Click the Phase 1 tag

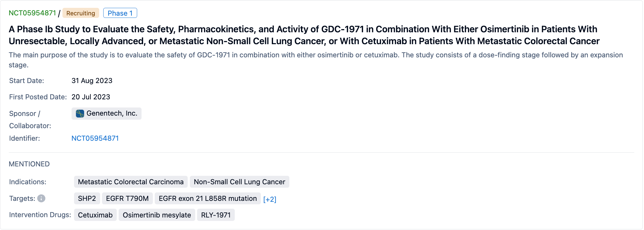(120, 13)
